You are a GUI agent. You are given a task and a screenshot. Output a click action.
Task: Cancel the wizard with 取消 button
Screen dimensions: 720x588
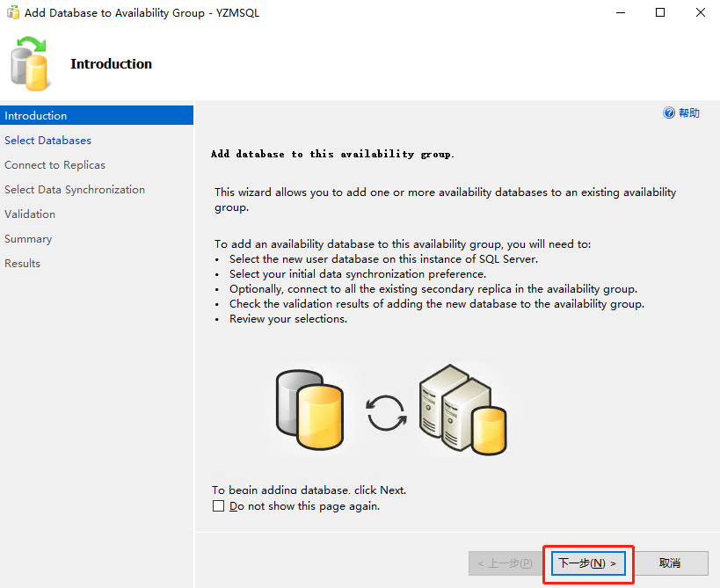point(670,563)
